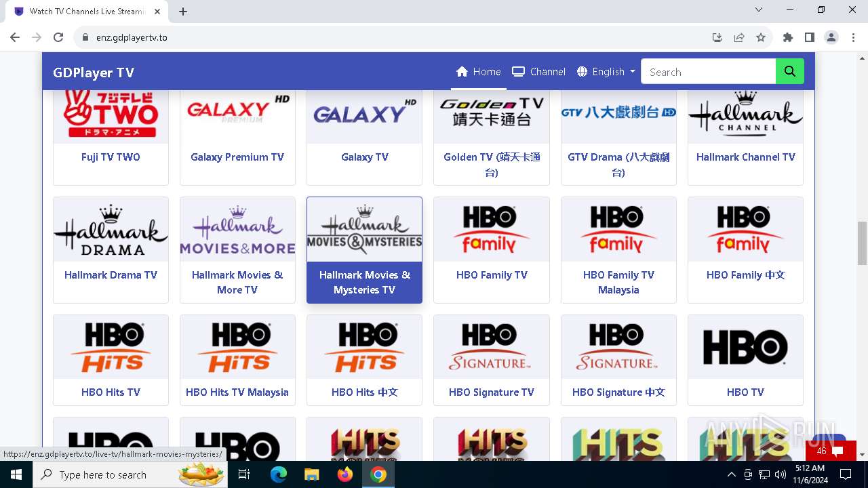Open Hallmark Movies & More TV link
The image size is (868, 488).
click(237, 282)
